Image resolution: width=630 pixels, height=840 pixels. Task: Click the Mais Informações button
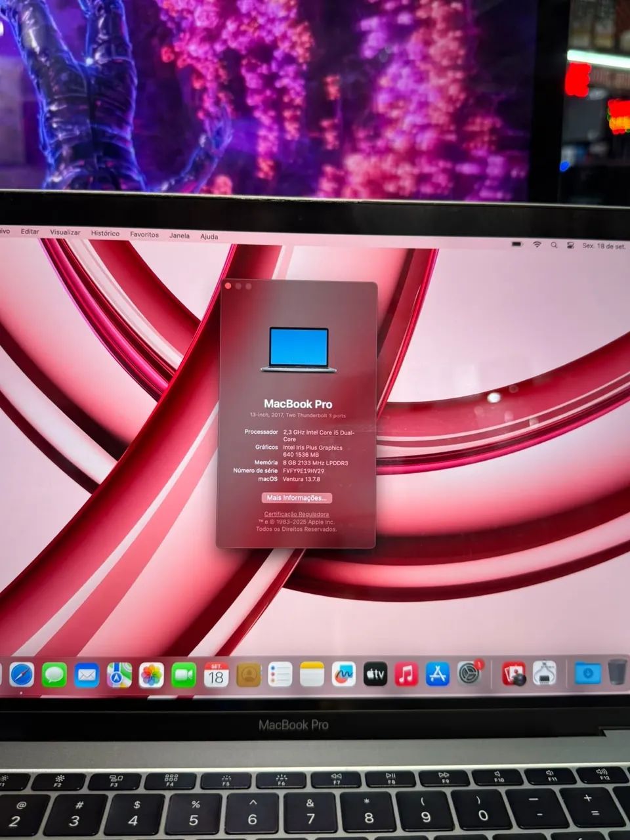(x=297, y=498)
